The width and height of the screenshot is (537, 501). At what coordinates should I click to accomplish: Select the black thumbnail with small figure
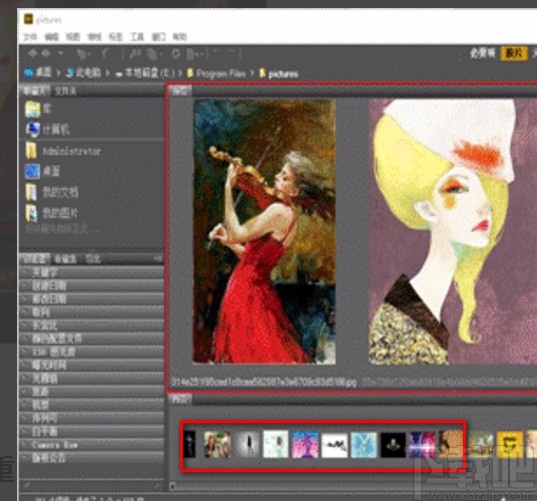393,445
